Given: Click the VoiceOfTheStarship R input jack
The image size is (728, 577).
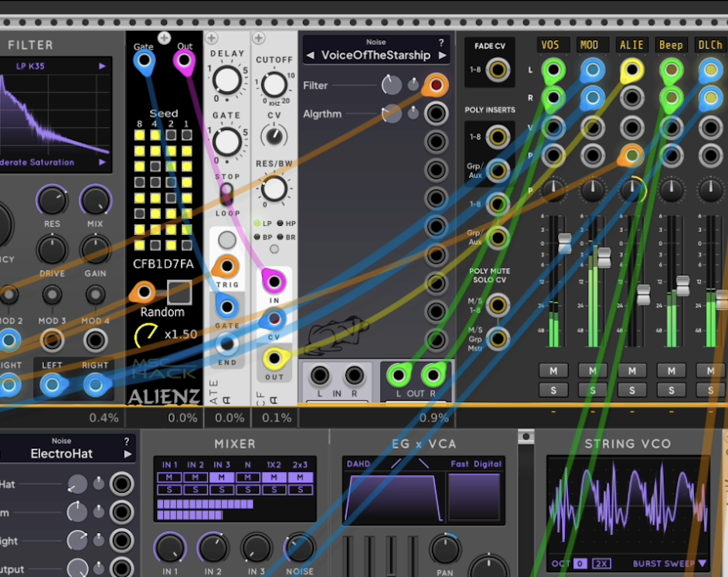Looking at the screenshot, I should point(354,375).
